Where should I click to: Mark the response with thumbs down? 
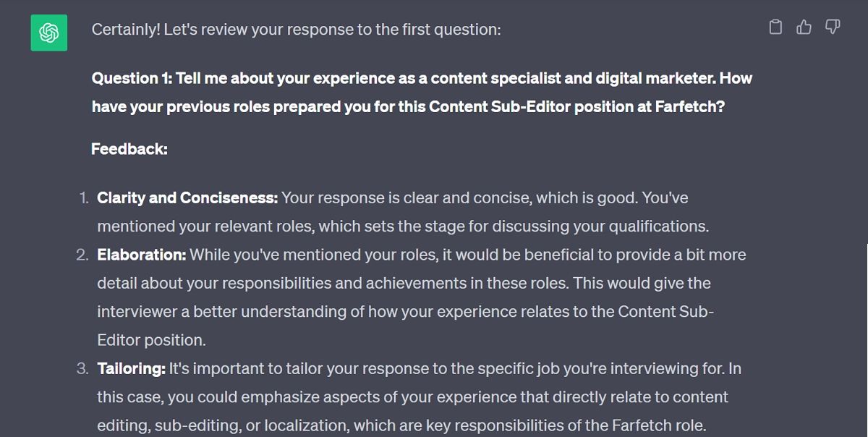pos(833,27)
